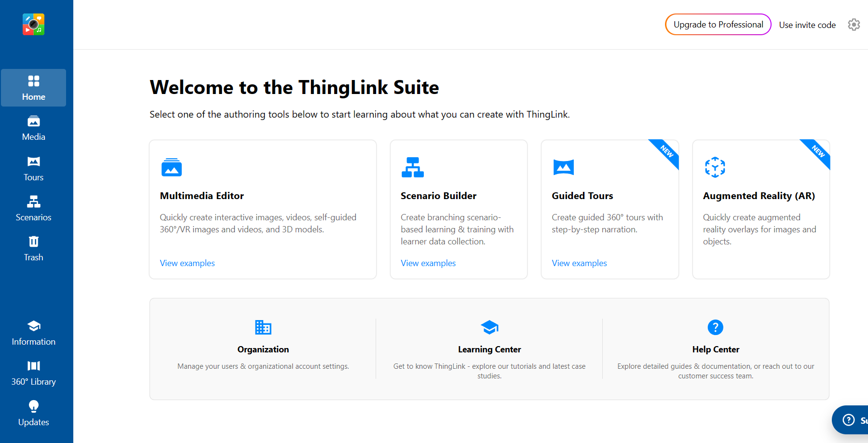Screen dimensions: 868x443
Task: Open the Learning Center tile
Action: 489,348
